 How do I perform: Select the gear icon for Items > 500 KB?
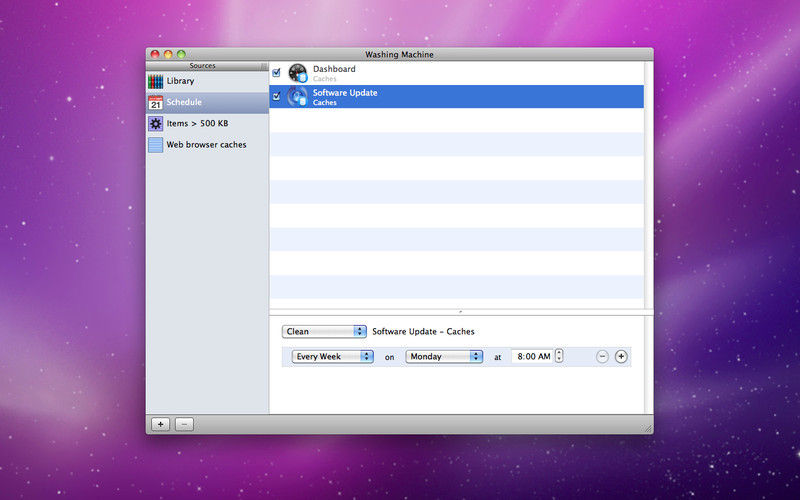click(x=156, y=123)
